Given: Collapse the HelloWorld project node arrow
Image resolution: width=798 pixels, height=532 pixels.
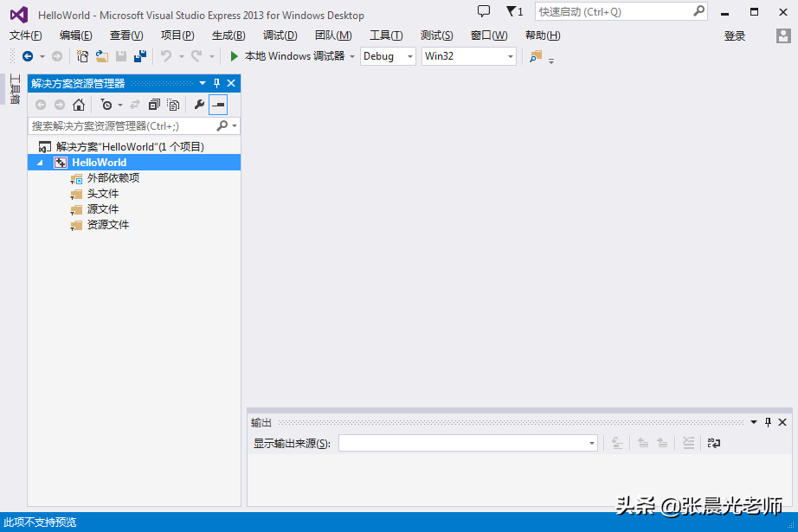Looking at the screenshot, I should [41, 163].
